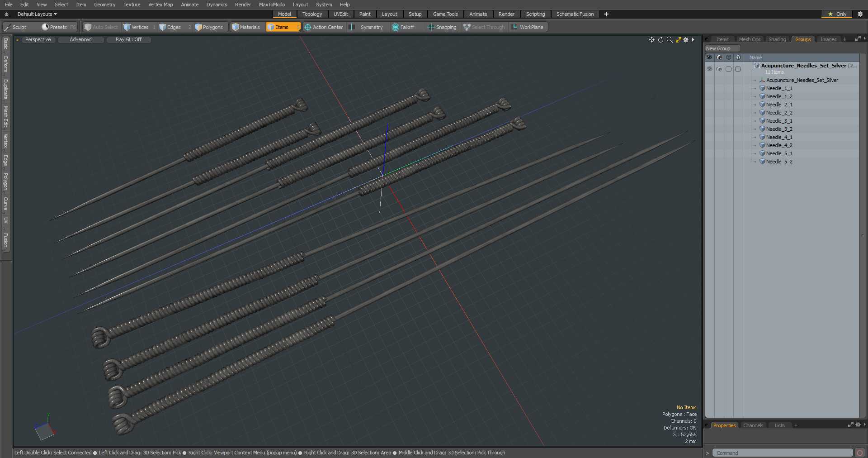Click the viewport pan (move arrows) icon
Screen dimensions: 868x458
(x=651, y=40)
